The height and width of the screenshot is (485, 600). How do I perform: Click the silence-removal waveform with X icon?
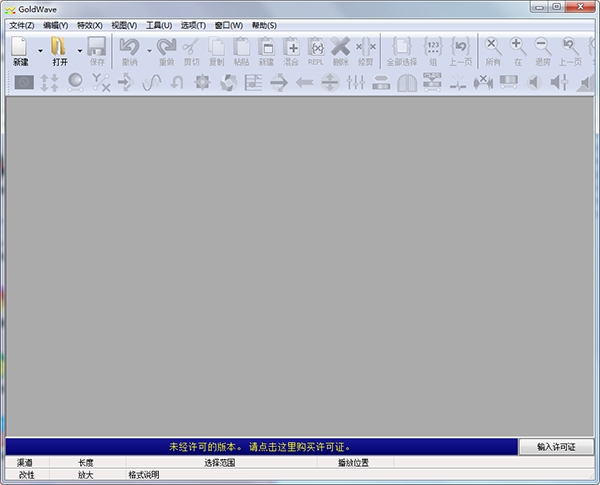483,82
